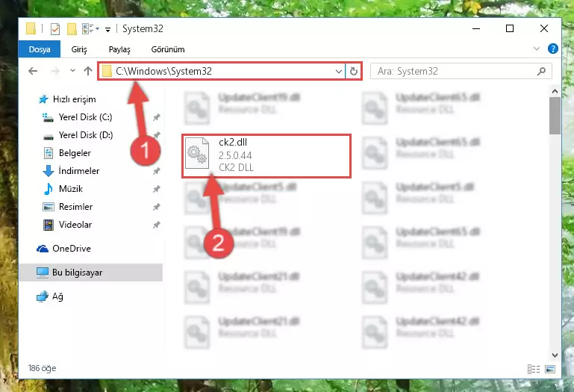Open the Dosya tab
Screen dimensions: 574x392
coord(40,49)
